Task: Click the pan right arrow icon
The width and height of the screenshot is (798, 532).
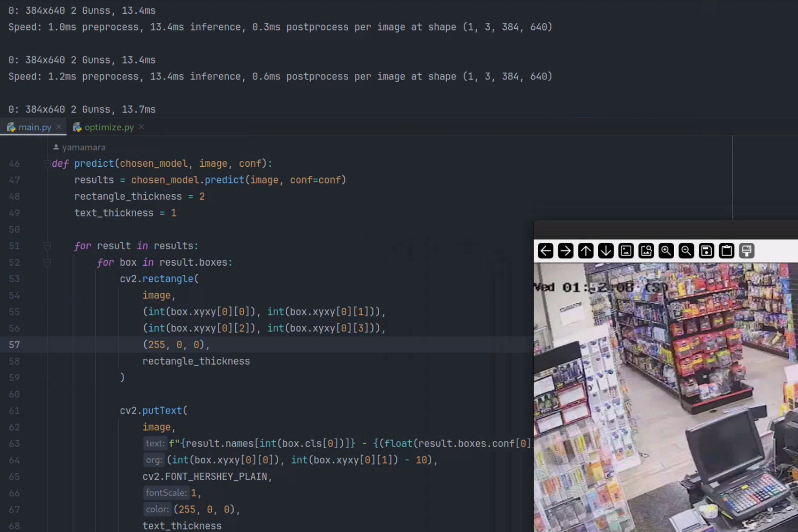Action: 565,251
